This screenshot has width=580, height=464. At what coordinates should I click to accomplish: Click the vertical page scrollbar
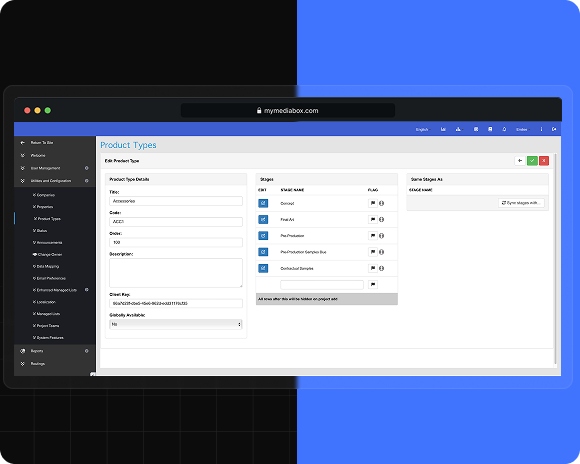click(x=555, y=259)
